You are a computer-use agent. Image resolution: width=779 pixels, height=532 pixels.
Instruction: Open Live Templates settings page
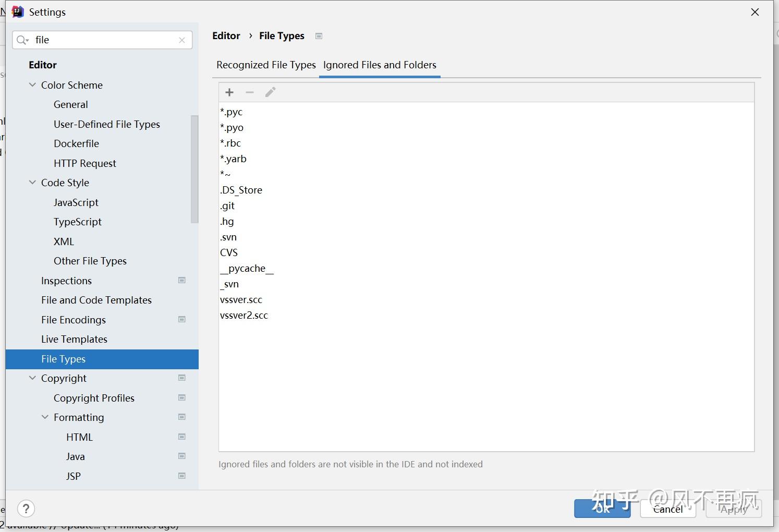click(74, 340)
